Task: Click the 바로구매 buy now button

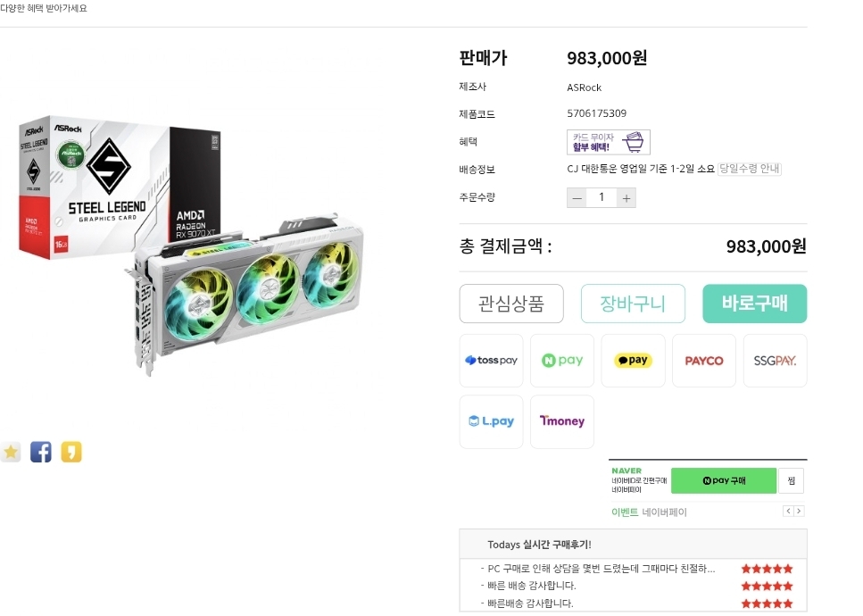Action: tap(754, 304)
